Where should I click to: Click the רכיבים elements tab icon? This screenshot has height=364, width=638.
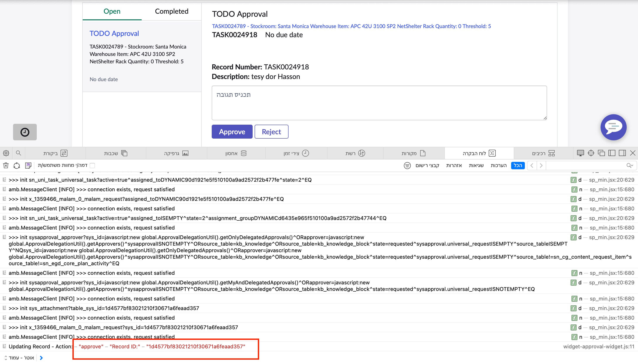551,153
